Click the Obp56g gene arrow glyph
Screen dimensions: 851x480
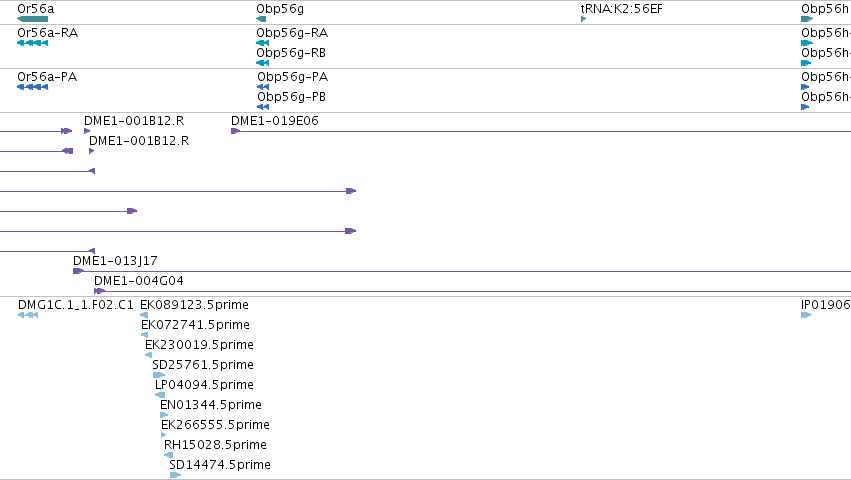(x=261, y=19)
